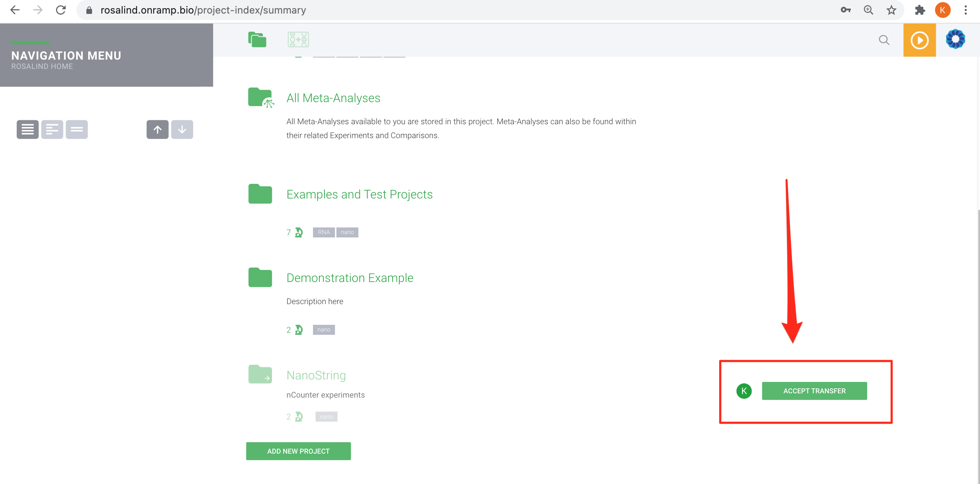Sort ascending with the up arrow
This screenshot has height=484, width=980.
[x=157, y=130]
